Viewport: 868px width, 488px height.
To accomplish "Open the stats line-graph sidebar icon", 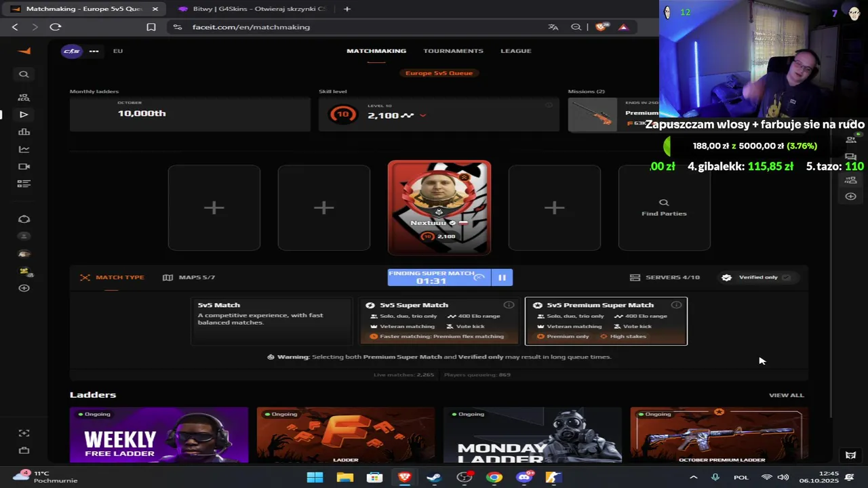I will 24,149.
